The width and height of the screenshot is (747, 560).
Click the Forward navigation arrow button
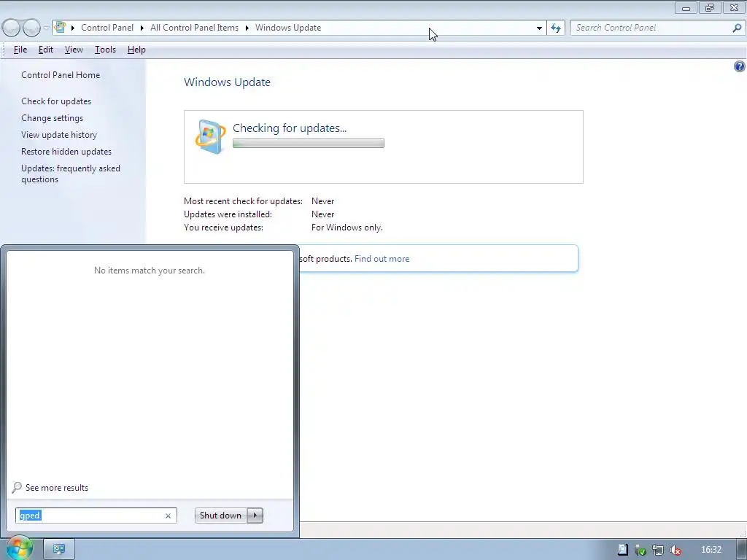32,28
